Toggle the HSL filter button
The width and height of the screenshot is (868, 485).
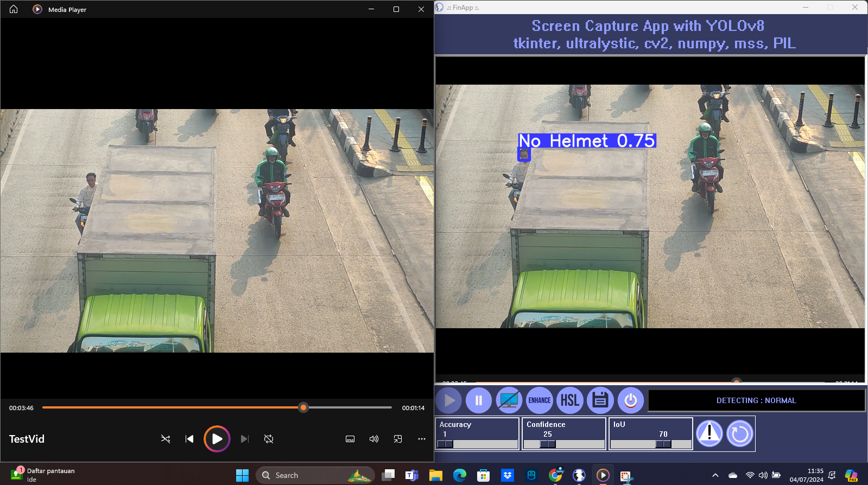[569, 400]
